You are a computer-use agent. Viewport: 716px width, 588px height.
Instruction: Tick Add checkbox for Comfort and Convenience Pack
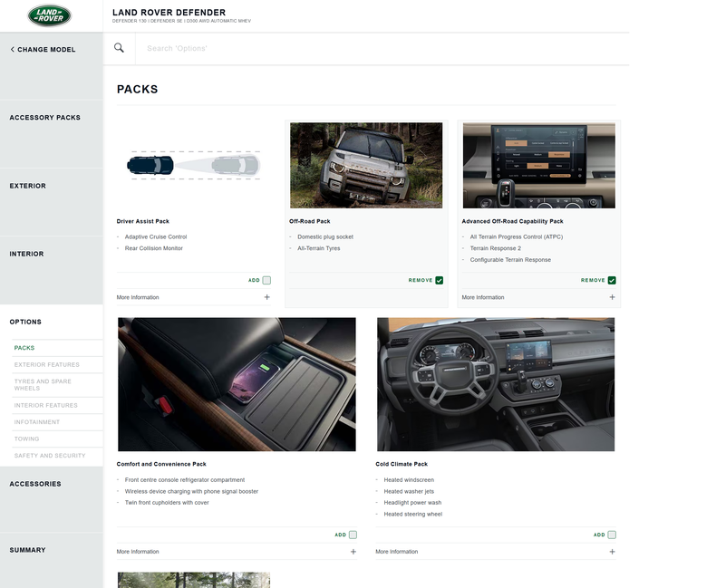coord(353,535)
